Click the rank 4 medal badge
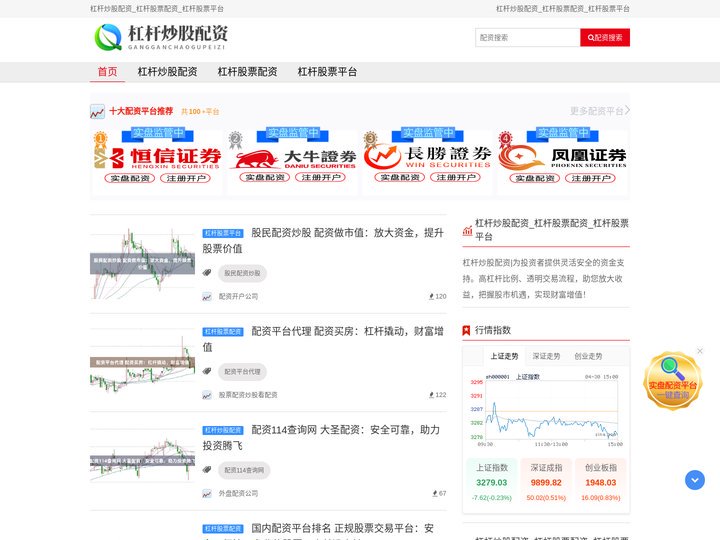Image resolution: width=720 pixels, height=540 pixels. 505,138
